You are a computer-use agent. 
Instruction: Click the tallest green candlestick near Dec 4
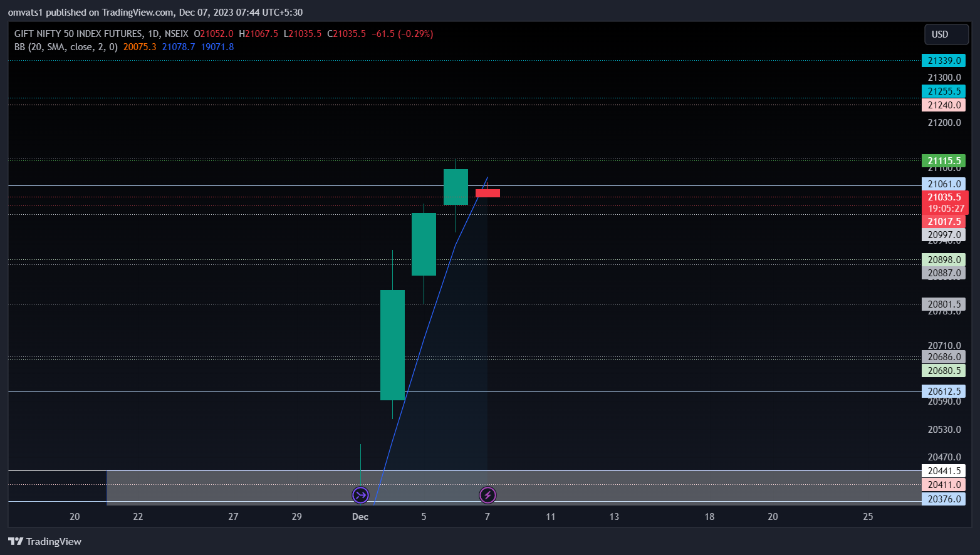pyautogui.click(x=392, y=345)
